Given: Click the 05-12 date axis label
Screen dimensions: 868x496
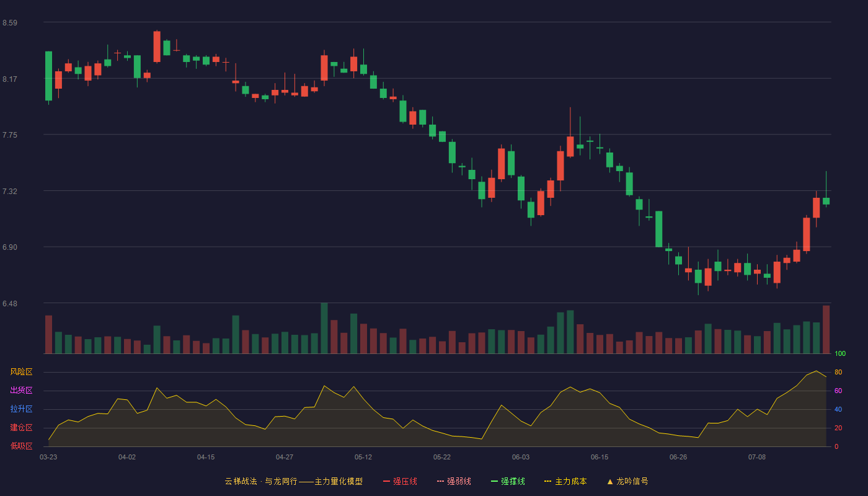Looking at the screenshot, I should point(363,457).
